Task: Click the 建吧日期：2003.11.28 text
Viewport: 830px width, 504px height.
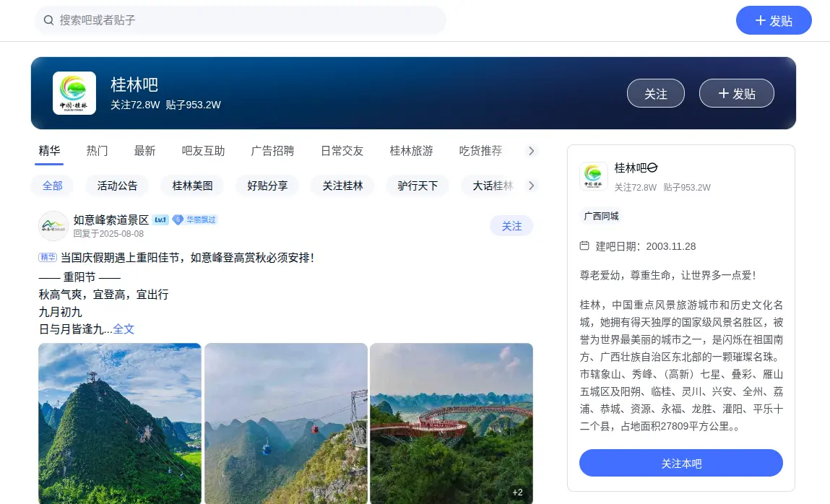Action: (645, 246)
